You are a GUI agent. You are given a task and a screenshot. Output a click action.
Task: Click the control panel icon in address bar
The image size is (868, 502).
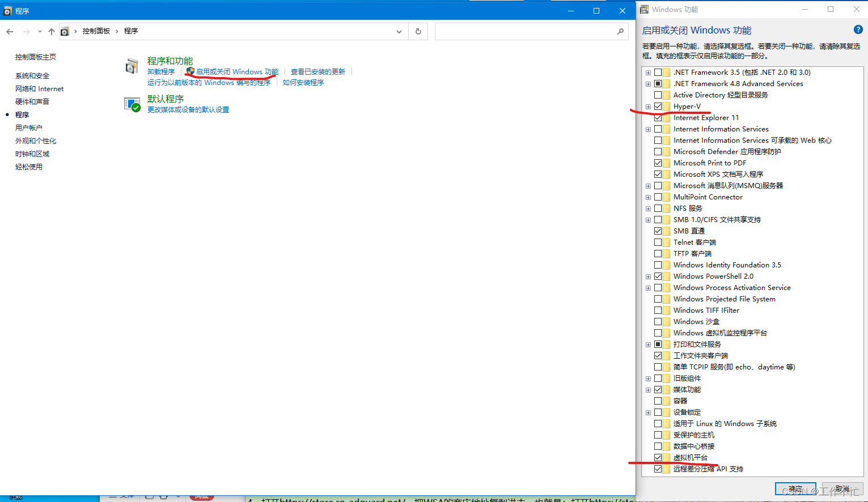(65, 32)
